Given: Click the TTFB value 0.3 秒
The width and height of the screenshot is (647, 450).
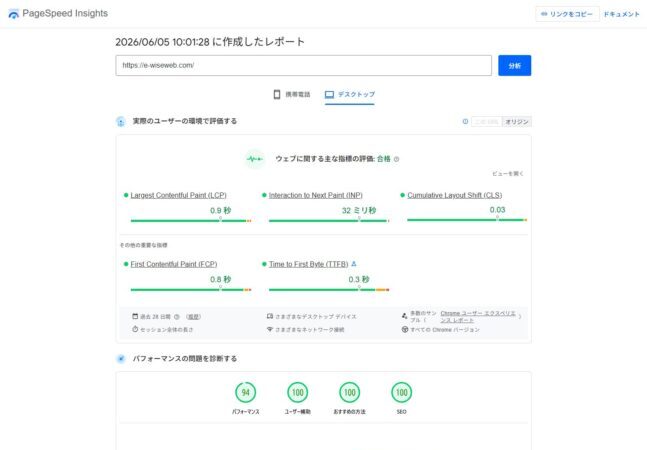Looking at the screenshot, I should [359, 279].
